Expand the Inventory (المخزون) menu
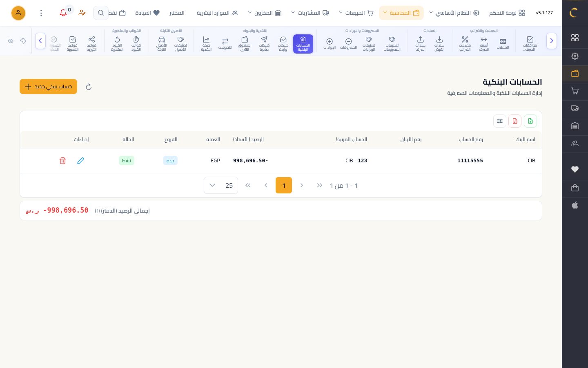The width and height of the screenshot is (588, 368). click(265, 13)
